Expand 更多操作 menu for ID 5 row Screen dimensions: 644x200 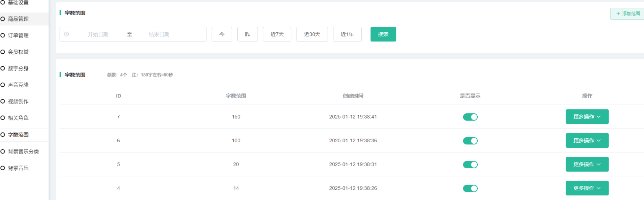587,165
